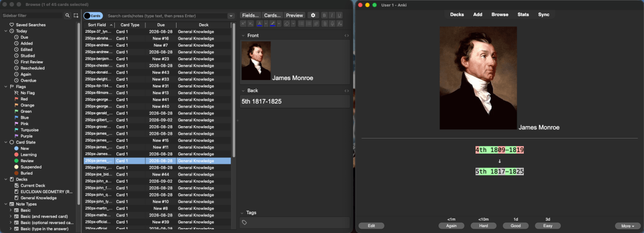
Task: Open Stats in the Anki main window
Action: (x=523, y=14)
